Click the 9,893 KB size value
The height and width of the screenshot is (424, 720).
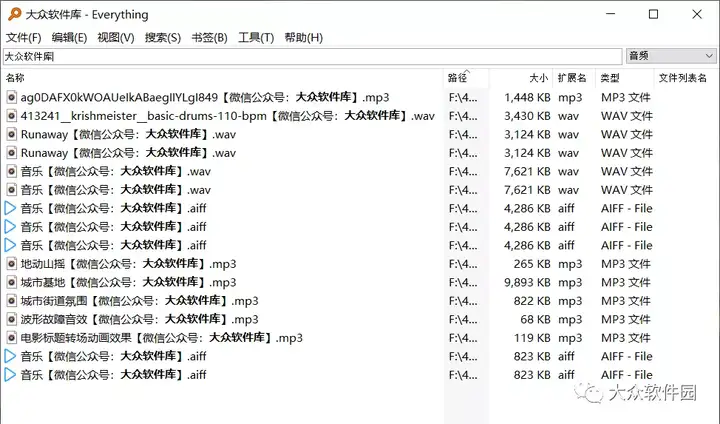527,282
